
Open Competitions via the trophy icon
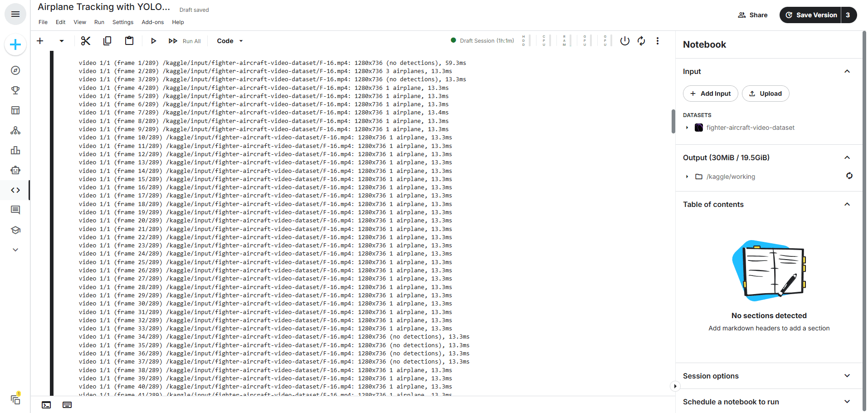click(15, 90)
